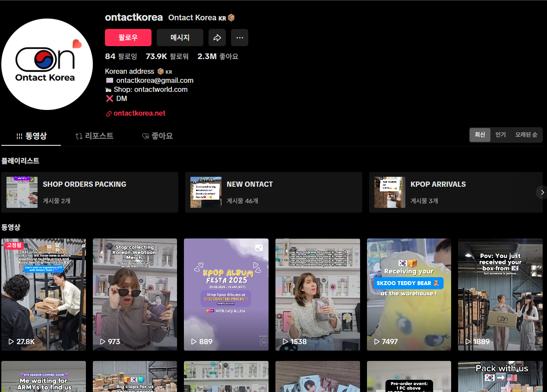Screen dimensions: 547x392
Task: Open the three-dots more options menu
Action: coord(239,38)
